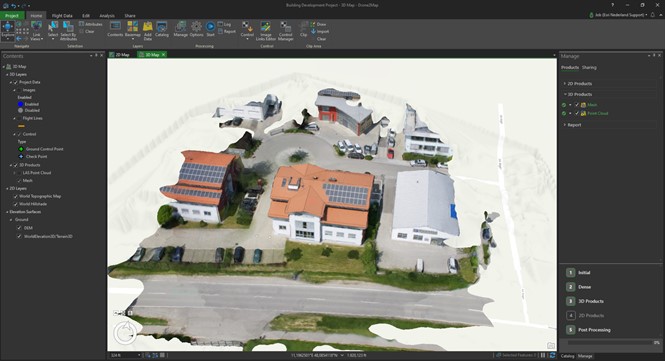Collapse the Ground surface node
The height and width of the screenshot is (361, 665).
[11, 220]
